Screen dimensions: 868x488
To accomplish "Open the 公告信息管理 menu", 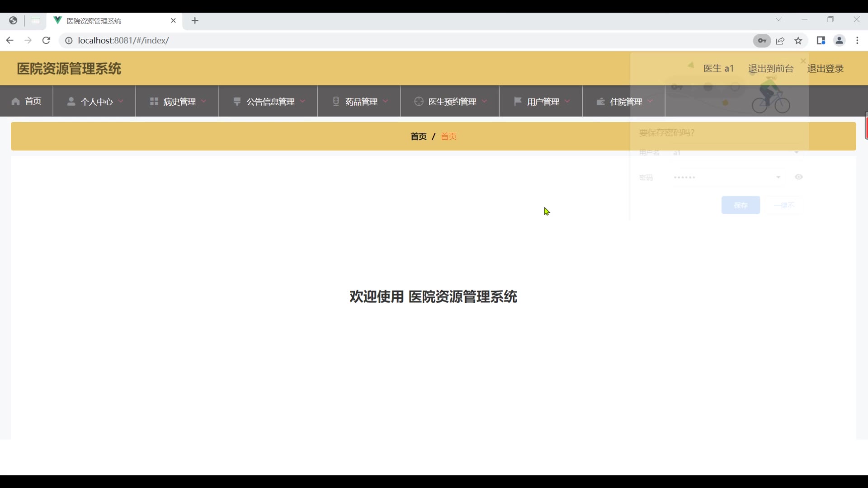I will coord(270,102).
